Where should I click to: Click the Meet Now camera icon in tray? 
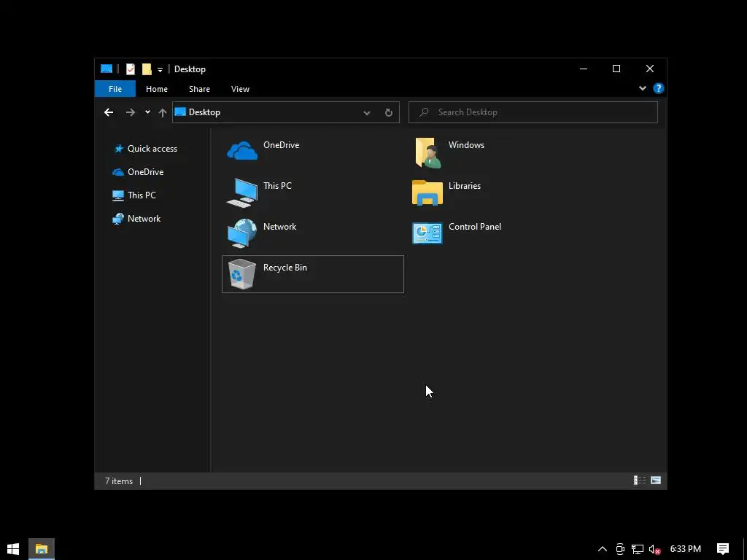point(620,549)
